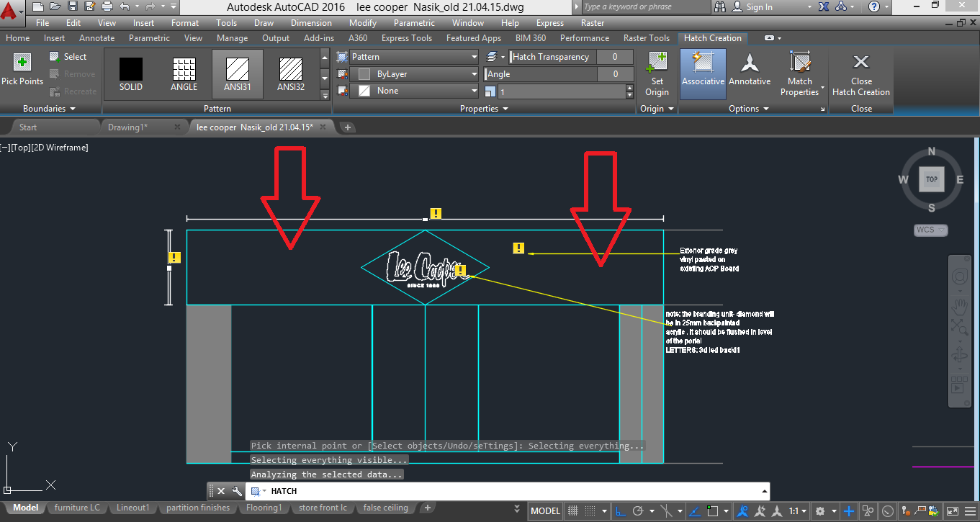Expand the Options panel dropdown
This screenshot has height=522, width=980.
click(x=748, y=109)
